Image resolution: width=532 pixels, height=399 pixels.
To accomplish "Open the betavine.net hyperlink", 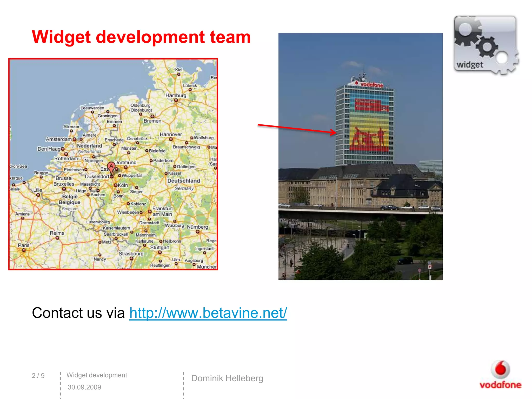I will click(208, 313).
